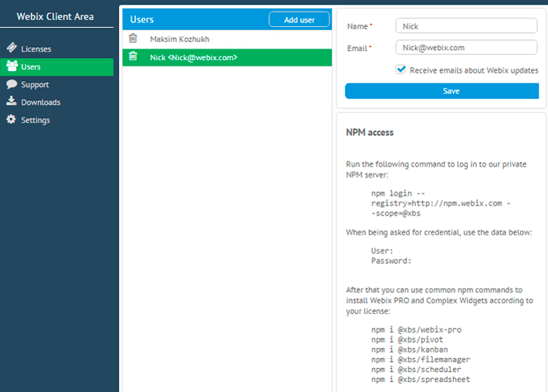This screenshot has height=392, width=548.
Task: Click the 'npm i @xbs/spreadsheet' command
Action: click(421, 379)
